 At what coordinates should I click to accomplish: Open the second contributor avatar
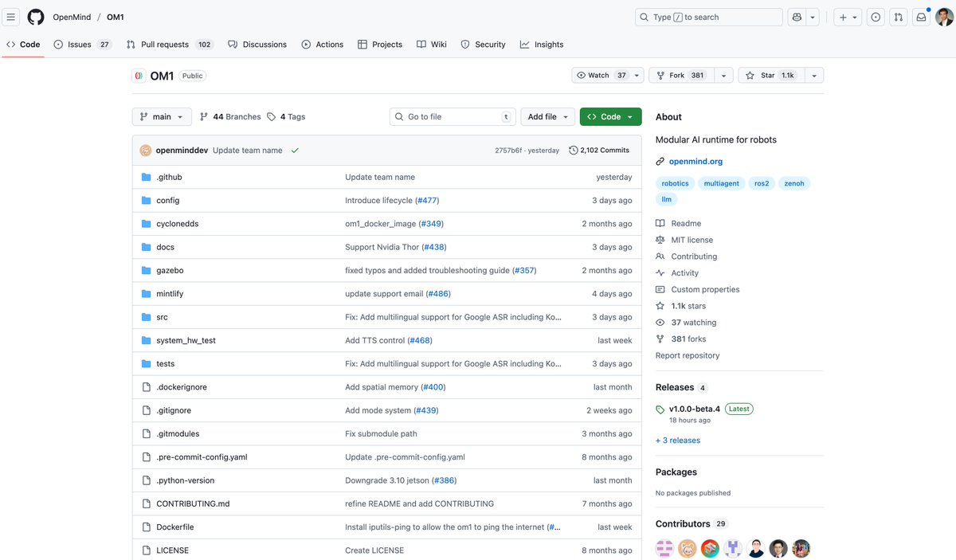pos(688,548)
